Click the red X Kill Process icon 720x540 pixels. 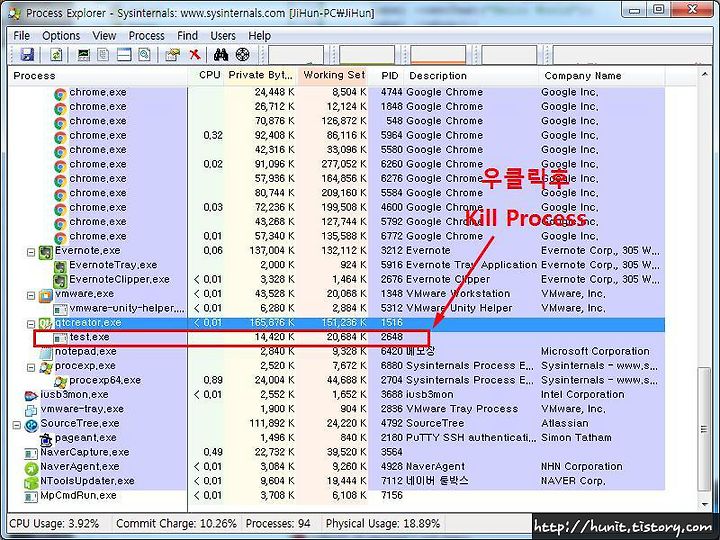pos(195,55)
